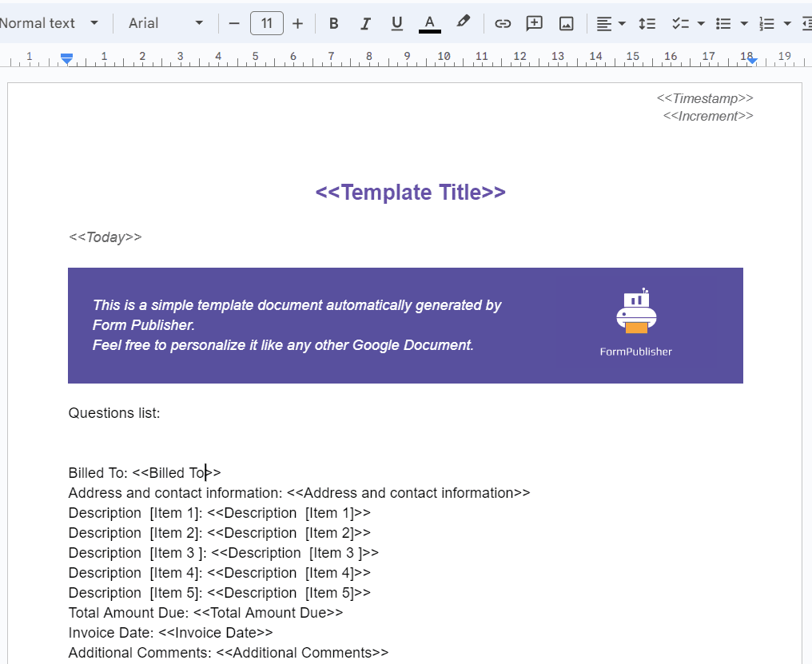Click the <<Template Title>> heading

[410, 192]
